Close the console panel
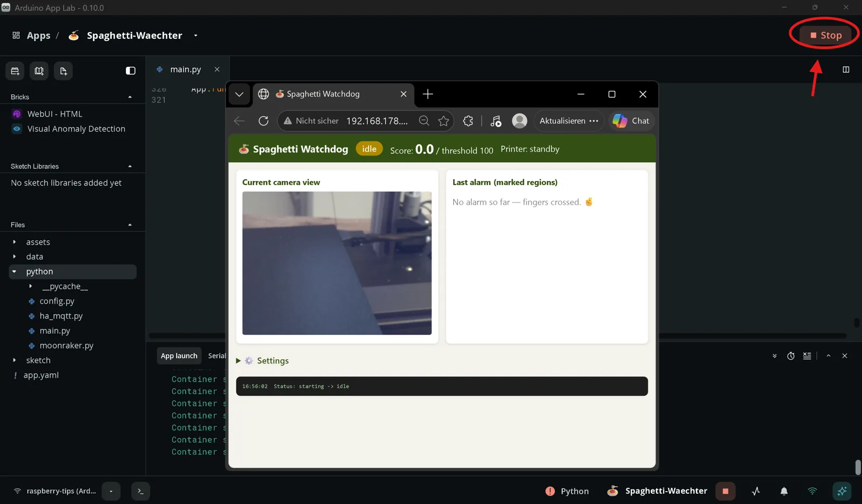This screenshot has width=862, height=504. [845, 356]
